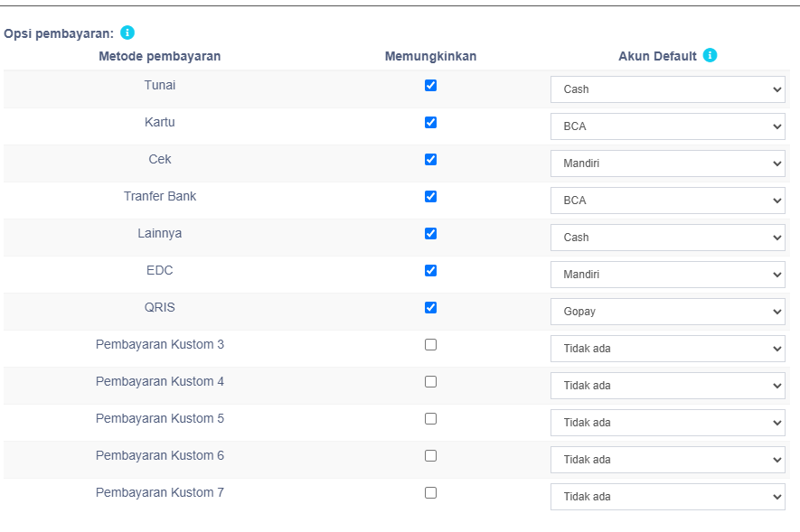The image size is (800, 532).
Task: Open Lainnya default account dropdown
Action: 667,238
